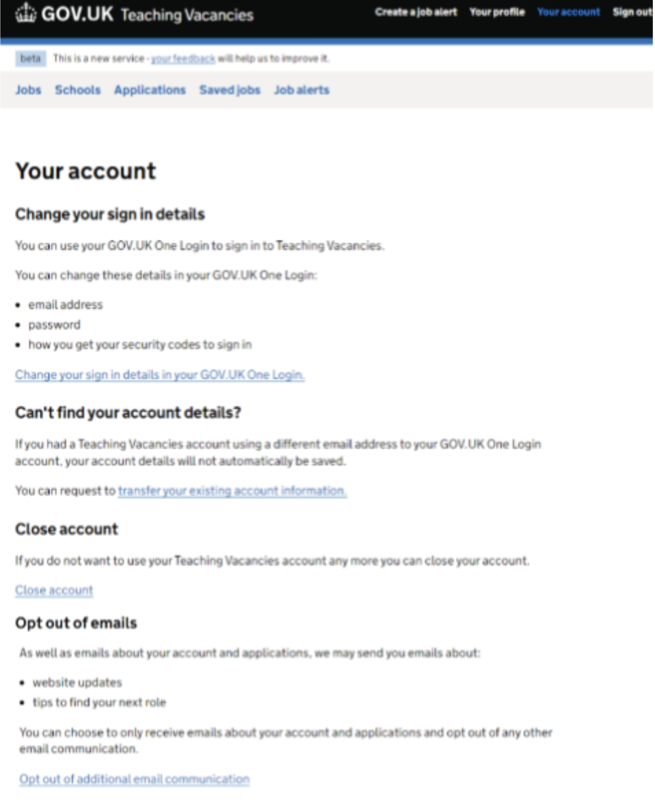Click the 'Opt out of emails' heading
The height and width of the screenshot is (812, 655).
pos(76,623)
